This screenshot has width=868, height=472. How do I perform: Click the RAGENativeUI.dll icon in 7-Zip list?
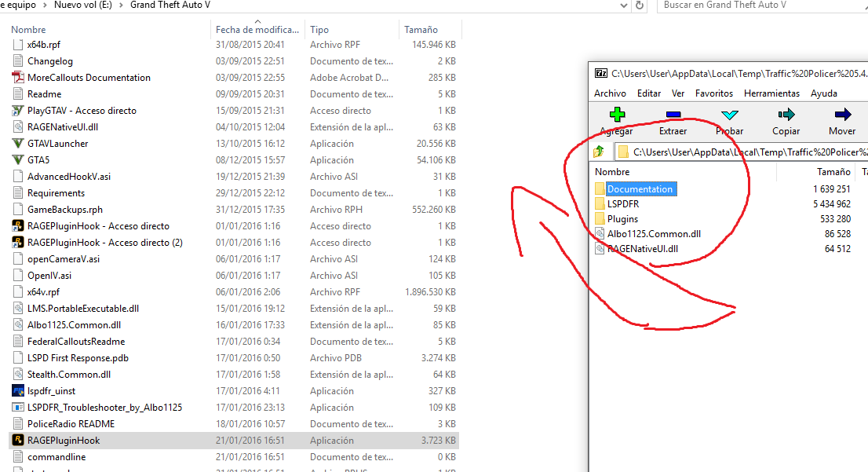pos(600,249)
